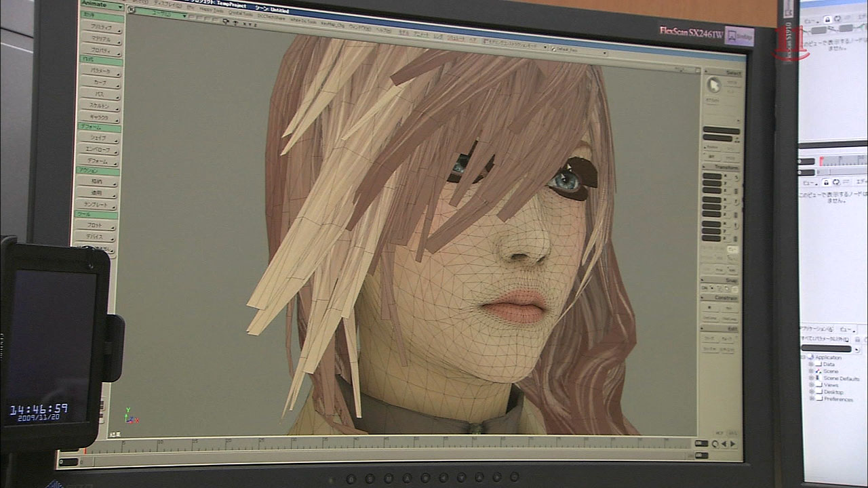Select the Views tree item
Viewport: 868px width, 488px height.
point(831,385)
